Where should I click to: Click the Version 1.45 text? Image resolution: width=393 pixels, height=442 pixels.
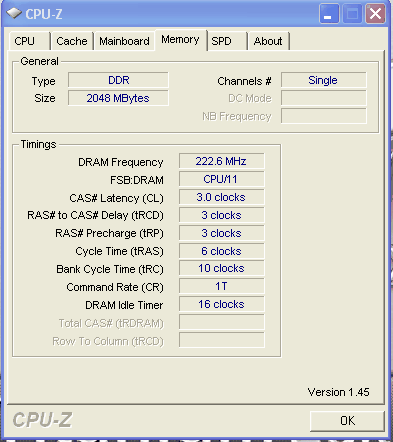[338, 392]
